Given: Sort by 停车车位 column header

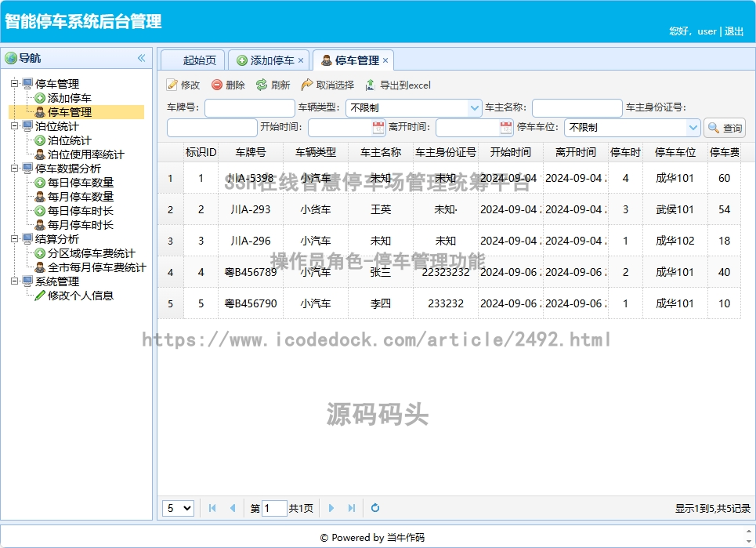Looking at the screenshot, I should (x=675, y=152).
